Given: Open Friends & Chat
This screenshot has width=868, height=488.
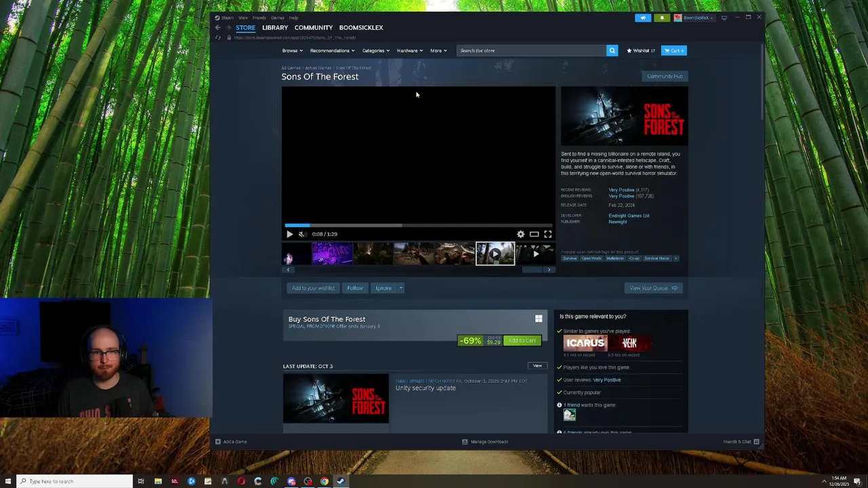Looking at the screenshot, I should click(x=741, y=442).
